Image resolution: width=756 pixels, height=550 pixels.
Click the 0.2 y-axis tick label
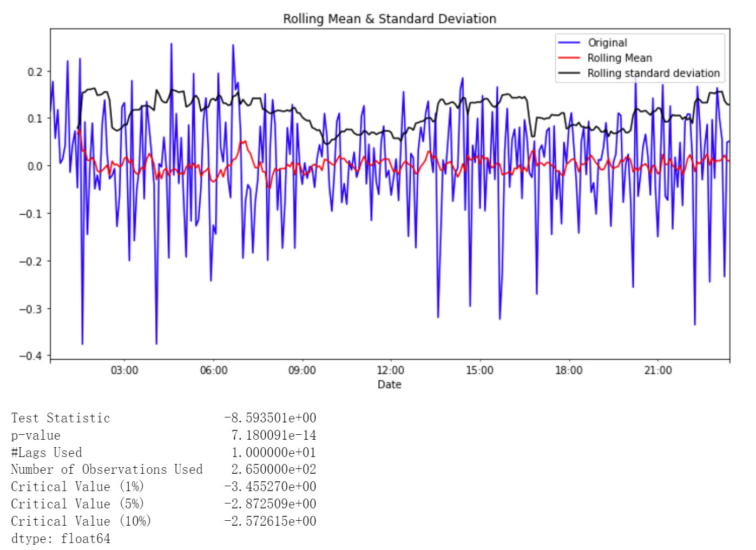click(35, 72)
